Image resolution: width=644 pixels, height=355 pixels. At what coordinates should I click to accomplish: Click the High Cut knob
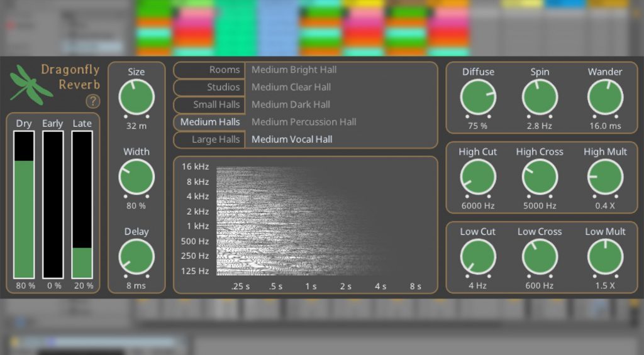pyautogui.click(x=478, y=177)
